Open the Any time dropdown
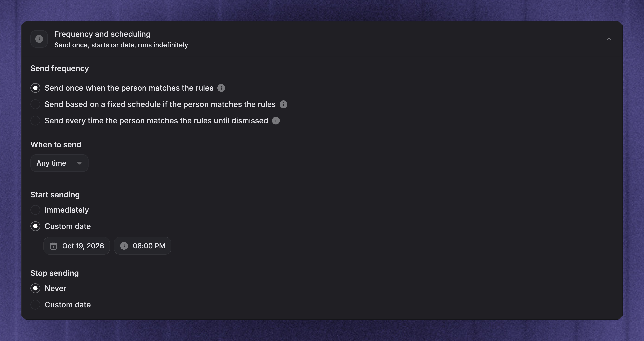This screenshot has width=644, height=341. 59,163
